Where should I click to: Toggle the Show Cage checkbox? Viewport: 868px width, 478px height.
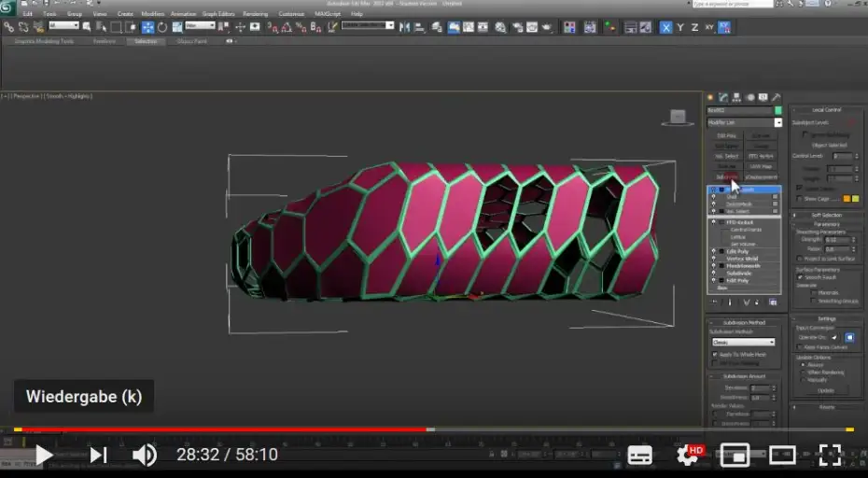pyautogui.click(x=799, y=199)
